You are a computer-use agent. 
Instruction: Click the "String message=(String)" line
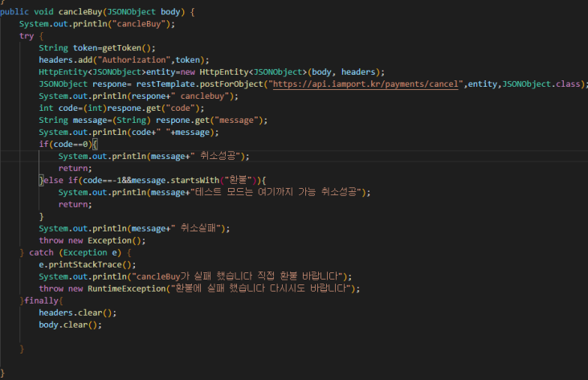pos(153,120)
